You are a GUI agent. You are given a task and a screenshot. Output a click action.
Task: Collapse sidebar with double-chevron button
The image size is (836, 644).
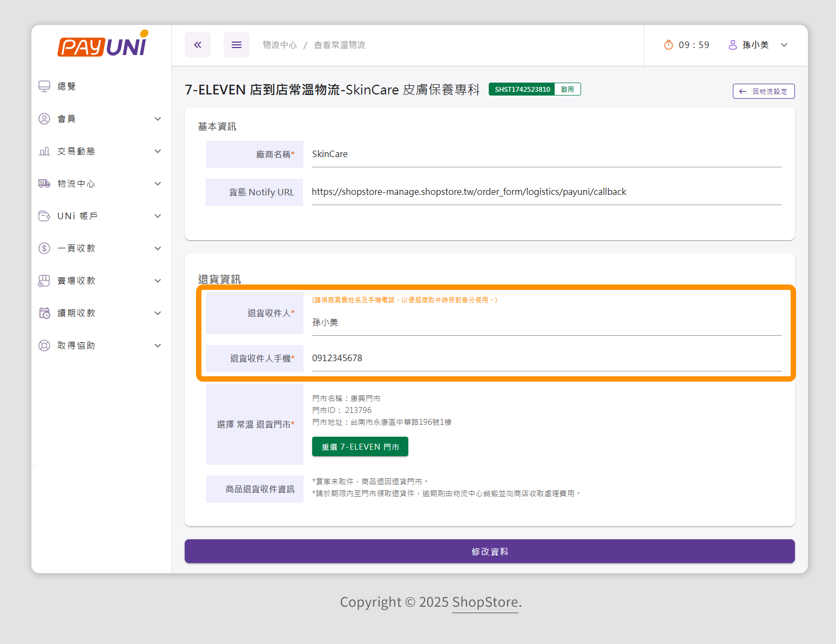pos(198,45)
